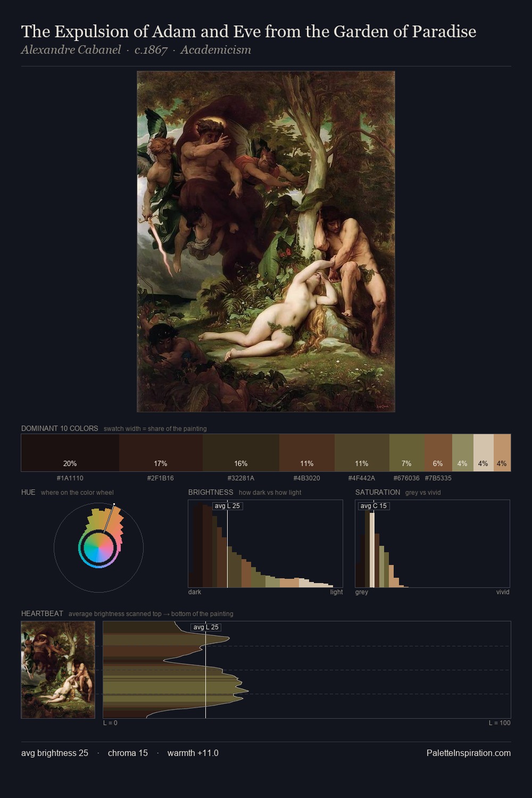Click the L = 0 axis label

point(110,723)
